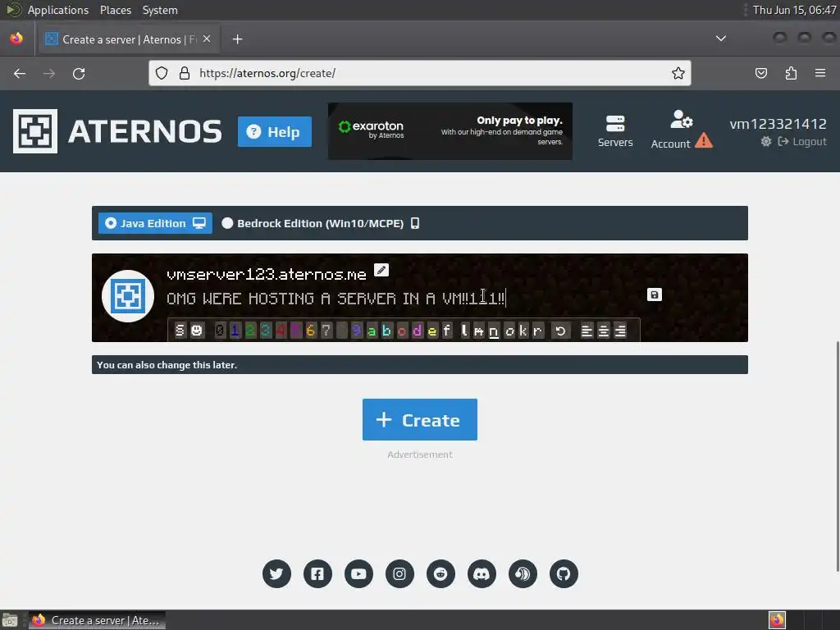Expand the list all tabs dropdown
Viewport: 840px width, 630px height.
721,39
